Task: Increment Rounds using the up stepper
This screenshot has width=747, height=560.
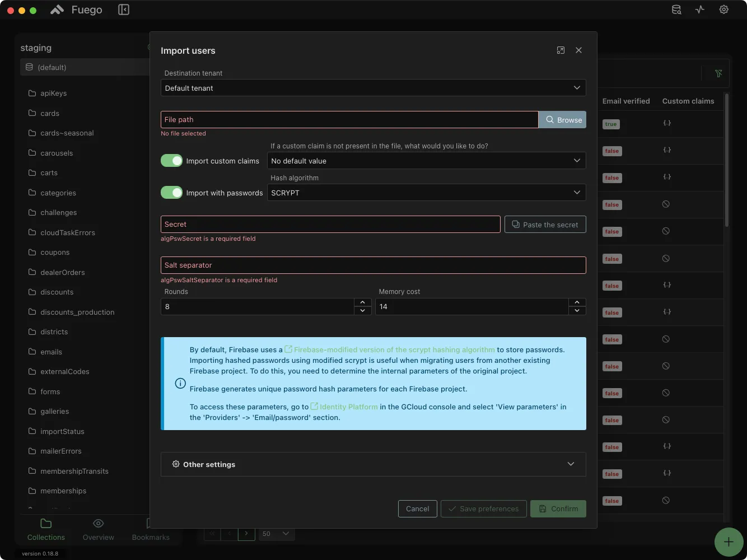Action: (x=363, y=302)
